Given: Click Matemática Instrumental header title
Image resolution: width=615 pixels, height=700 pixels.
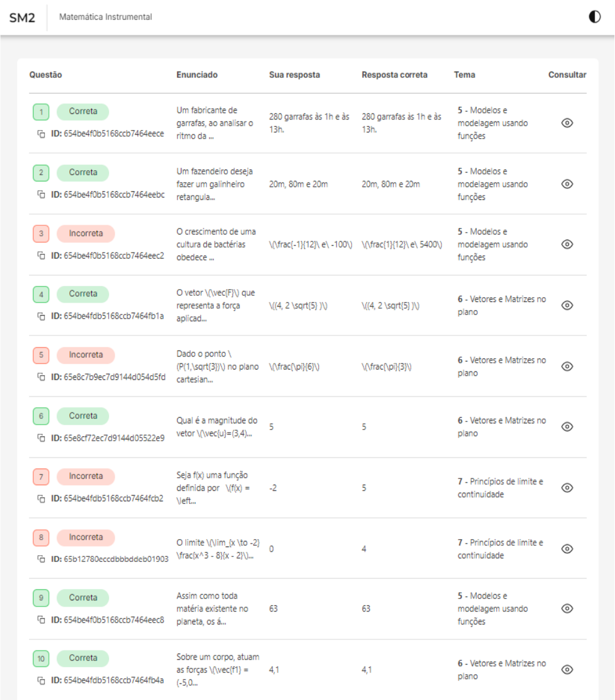Looking at the screenshot, I should click(x=105, y=17).
